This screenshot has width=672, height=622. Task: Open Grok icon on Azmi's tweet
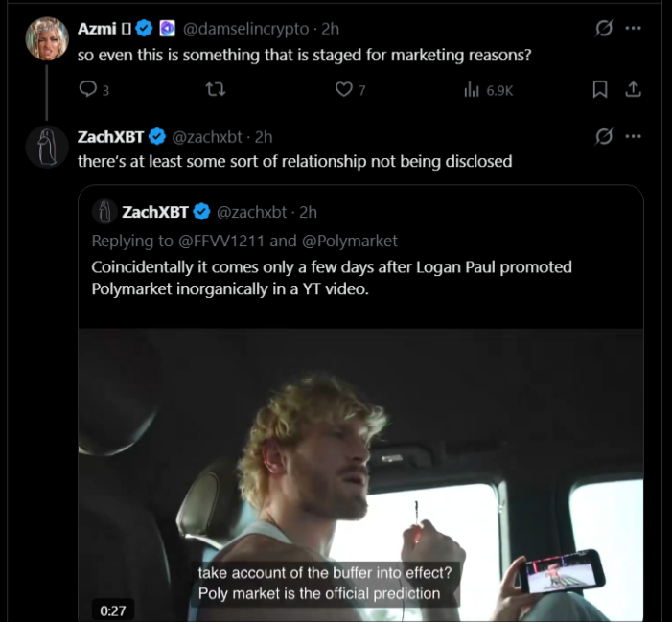click(x=604, y=29)
